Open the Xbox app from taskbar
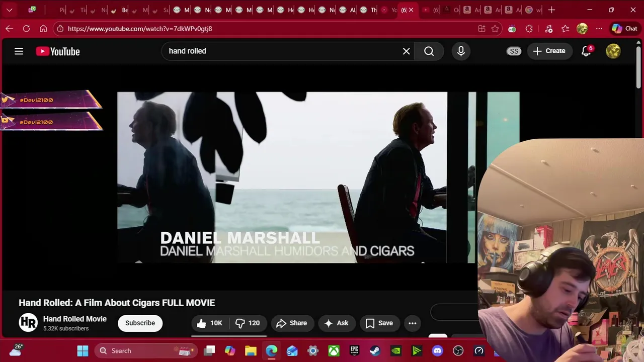644x362 pixels. coord(334,350)
